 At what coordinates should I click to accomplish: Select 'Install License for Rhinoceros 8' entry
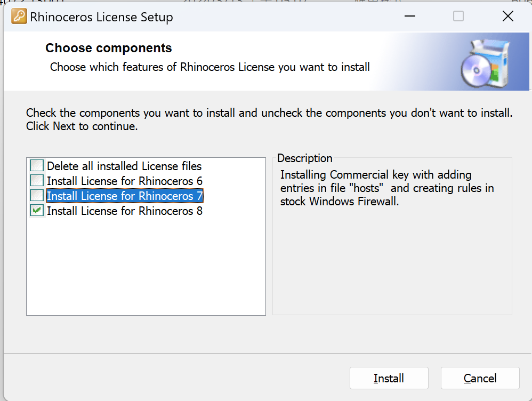124,211
